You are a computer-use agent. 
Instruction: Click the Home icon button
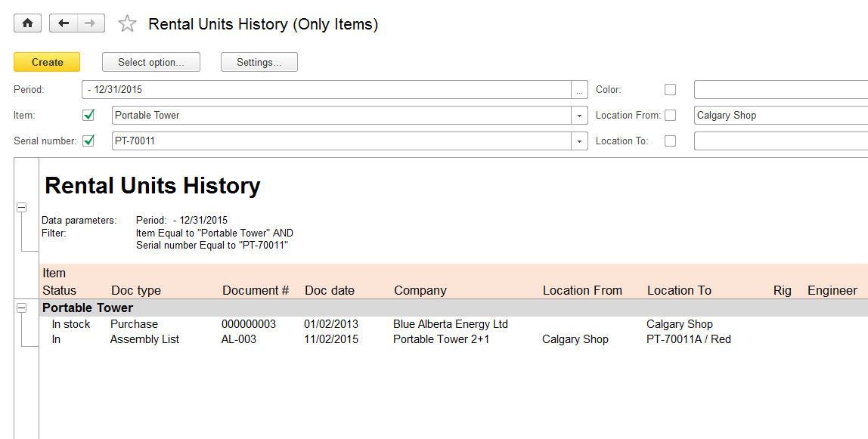click(27, 23)
